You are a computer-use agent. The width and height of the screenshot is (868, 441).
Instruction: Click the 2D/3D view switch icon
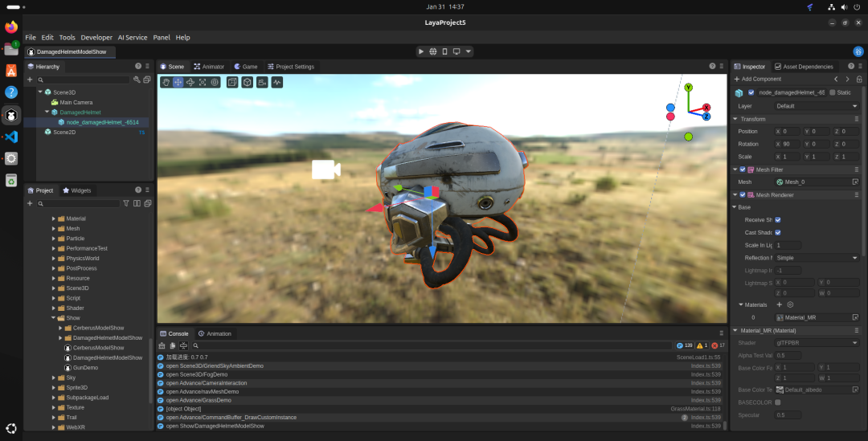pos(232,82)
